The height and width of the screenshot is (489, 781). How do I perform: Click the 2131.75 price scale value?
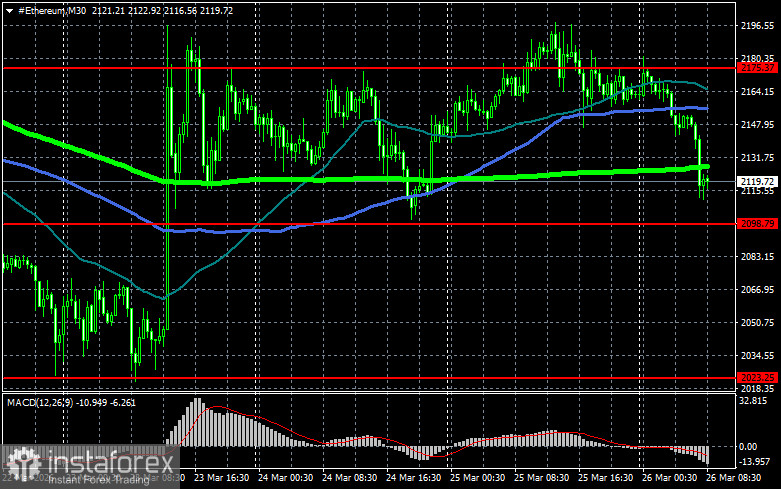[758, 157]
